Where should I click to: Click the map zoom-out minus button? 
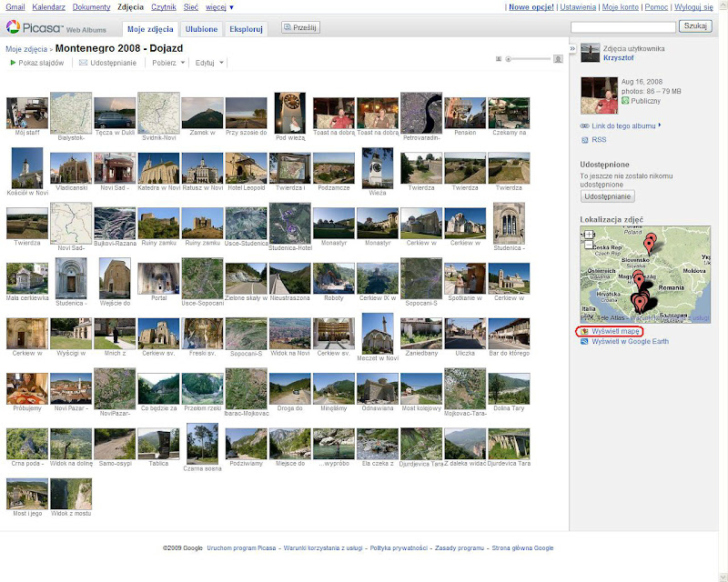point(589,245)
